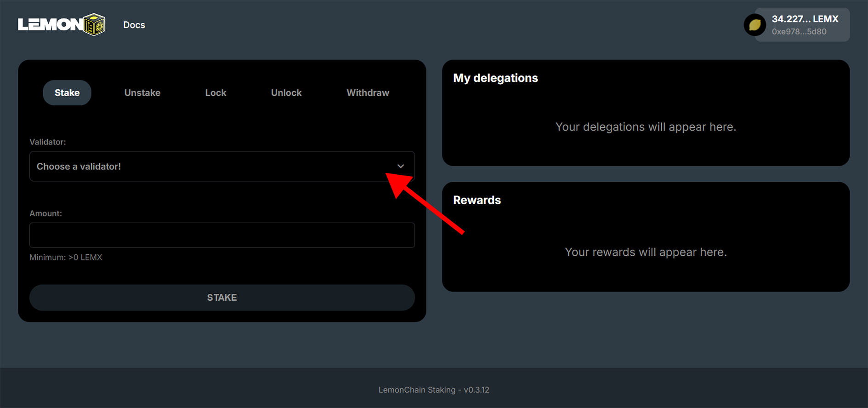Viewport: 868px width, 408px height.
Task: Click the 'Minimum: >0 LEMX' hint text
Action: coord(66,257)
